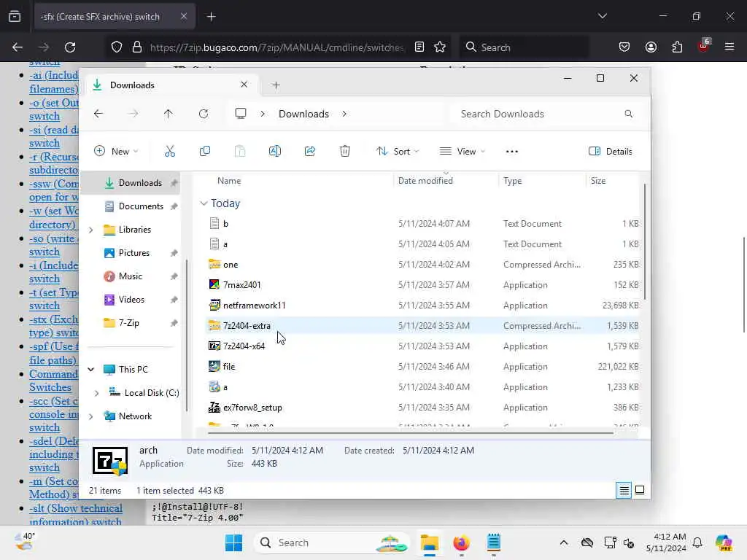Open the Sort dropdown

(x=398, y=152)
